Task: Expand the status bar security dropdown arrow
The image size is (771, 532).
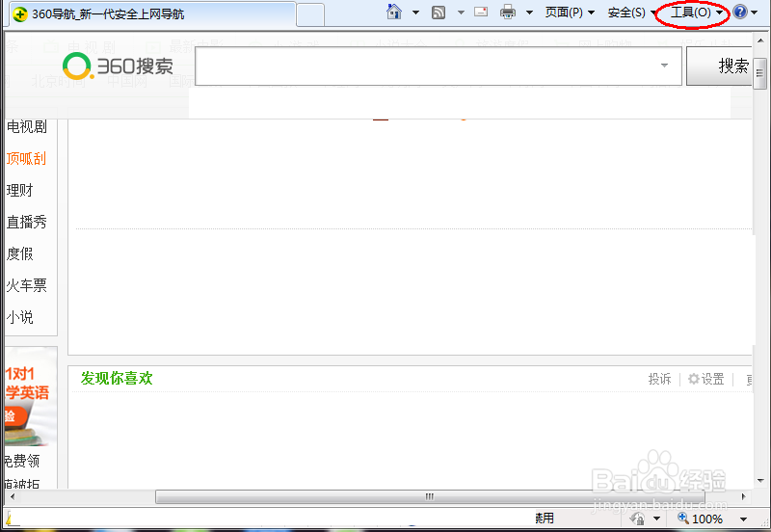Action: click(x=656, y=519)
